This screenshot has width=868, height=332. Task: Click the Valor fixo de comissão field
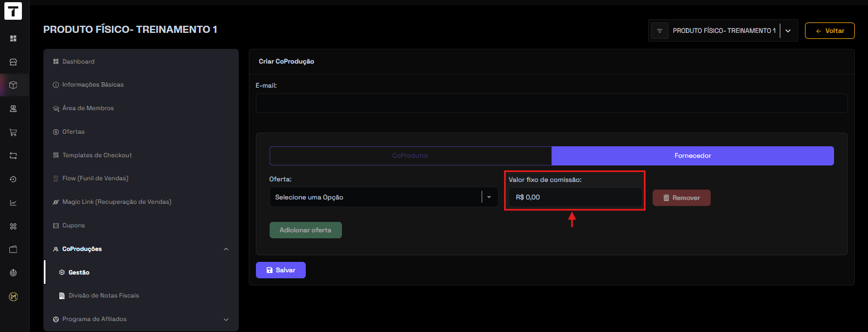575,197
